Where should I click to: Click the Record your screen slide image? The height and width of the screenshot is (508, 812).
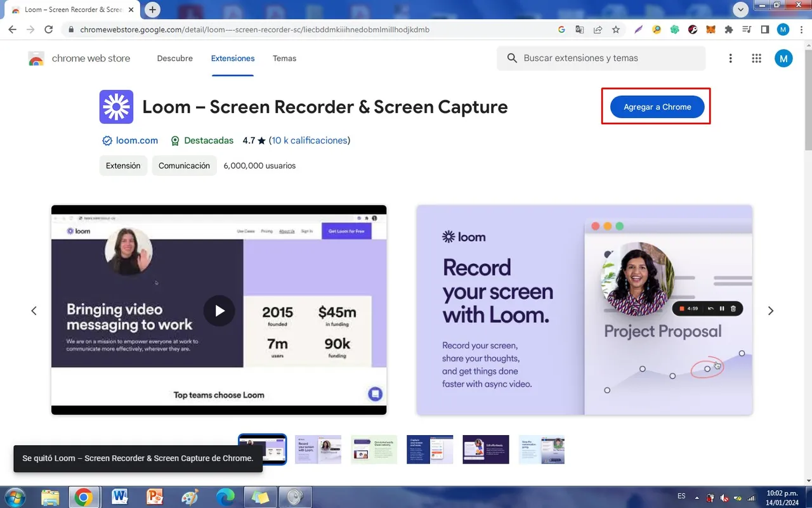tap(584, 310)
